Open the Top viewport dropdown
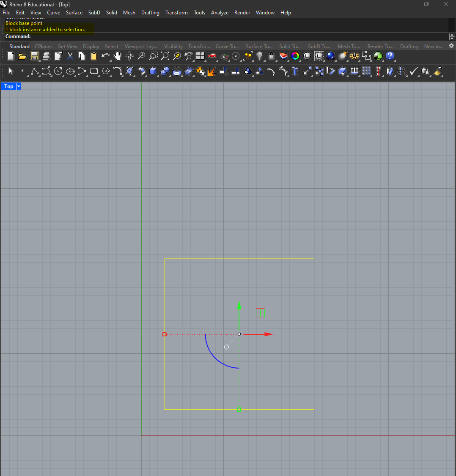The image size is (456, 476). 19,86
